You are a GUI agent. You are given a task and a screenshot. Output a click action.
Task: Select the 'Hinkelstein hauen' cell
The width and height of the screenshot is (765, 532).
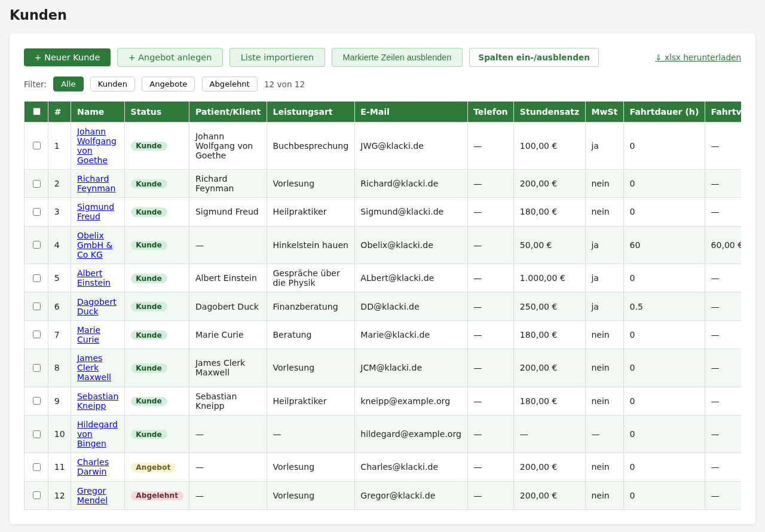point(310,245)
